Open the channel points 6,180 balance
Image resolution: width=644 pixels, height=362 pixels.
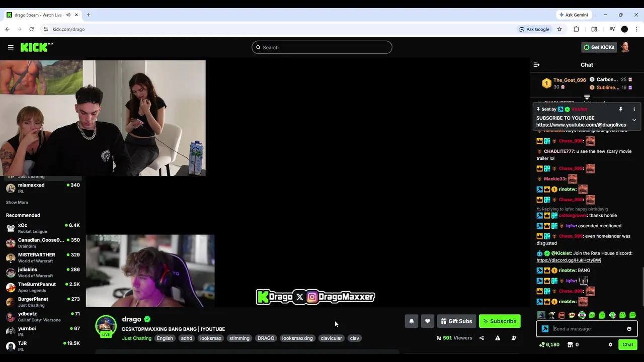click(549, 345)
